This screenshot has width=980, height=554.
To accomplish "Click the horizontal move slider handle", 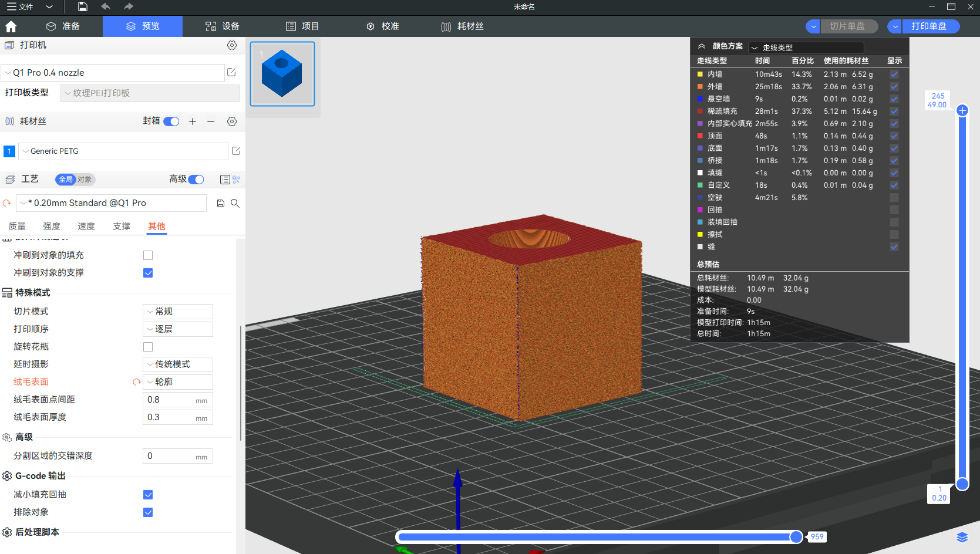I will [x=796, y=537].
